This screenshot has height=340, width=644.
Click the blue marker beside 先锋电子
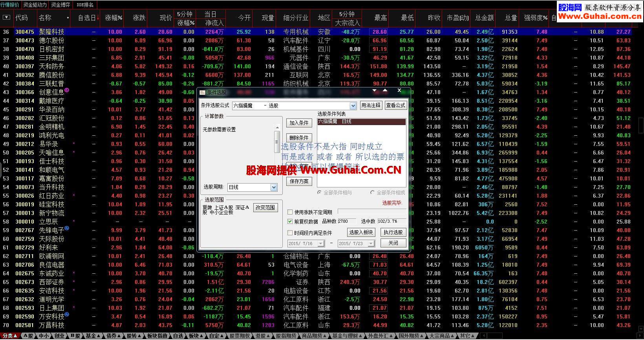(67, 228)
